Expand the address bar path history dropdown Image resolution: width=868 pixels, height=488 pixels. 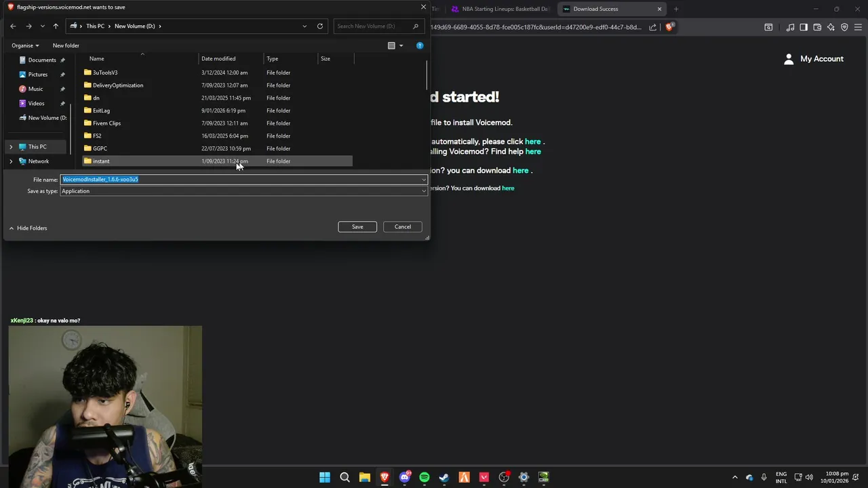click(x=304, y=26)
